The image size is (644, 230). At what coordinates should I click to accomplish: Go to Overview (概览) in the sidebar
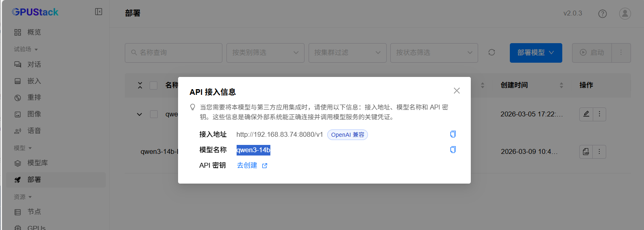[56, 32]
